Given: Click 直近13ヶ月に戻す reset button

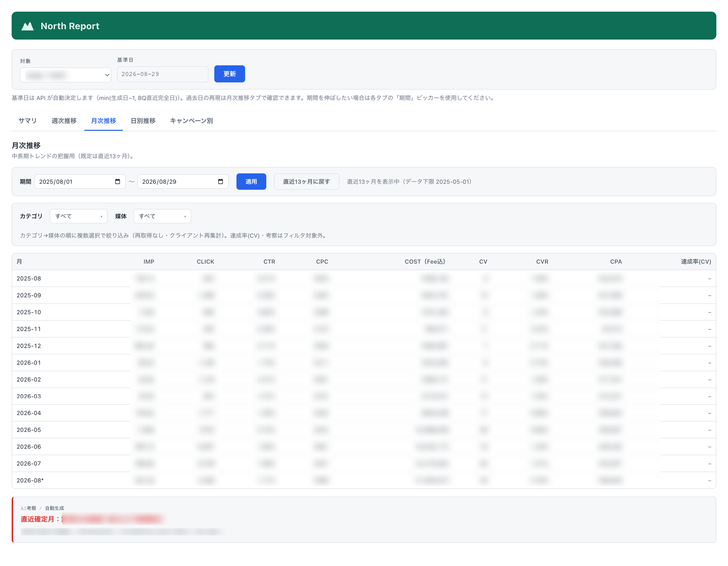Looking at the screenshot, I should 307,182.
